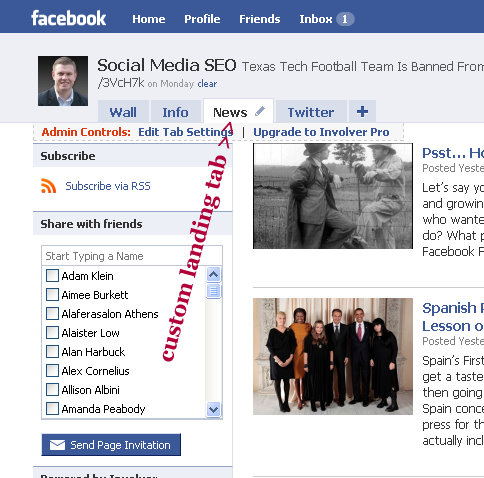Check the Adam Klein checkbox
The height and width of the screenshot is (478, 484).
coord(52,276)
